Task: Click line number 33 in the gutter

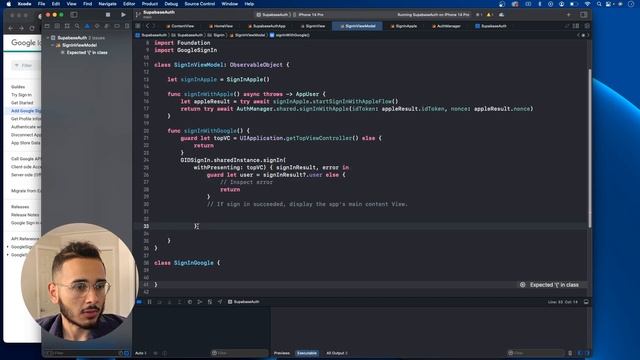Action: (x=146, y=226)
